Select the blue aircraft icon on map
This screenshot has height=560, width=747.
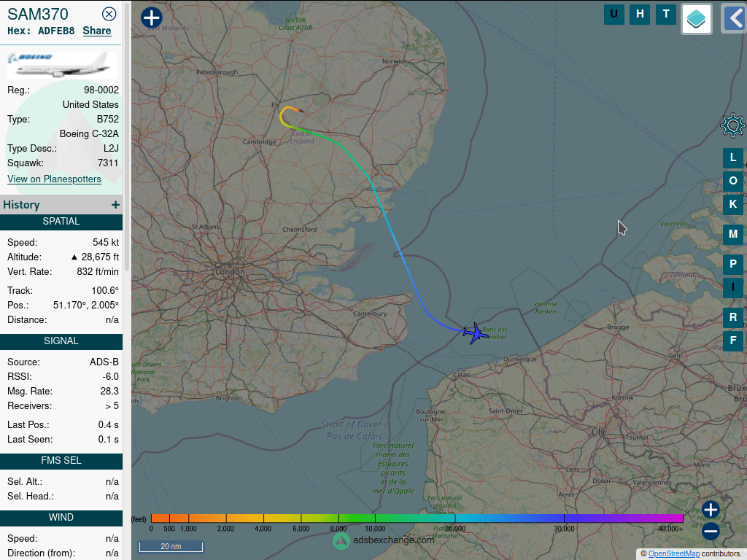[x=475, y=332]
